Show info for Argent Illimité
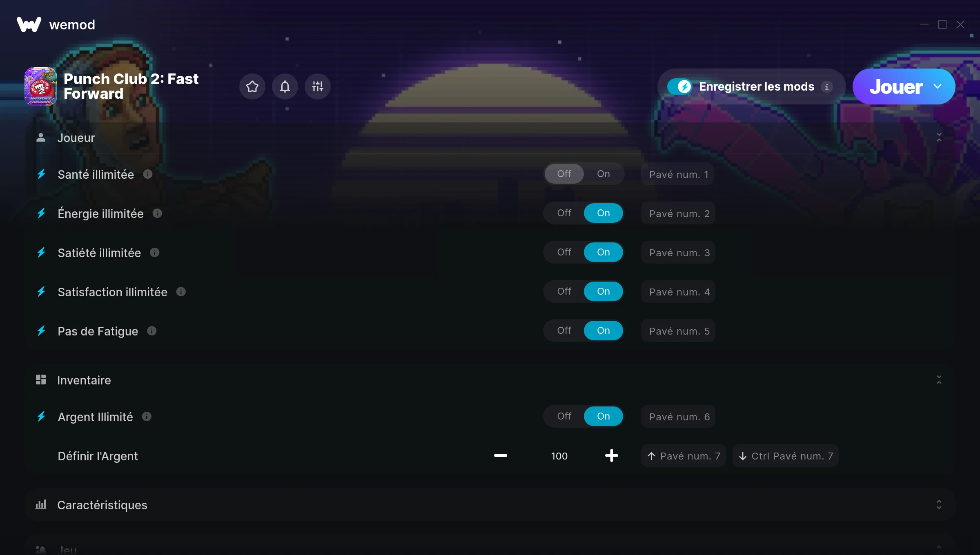This screenshot has height=555, width=980. 147,417
